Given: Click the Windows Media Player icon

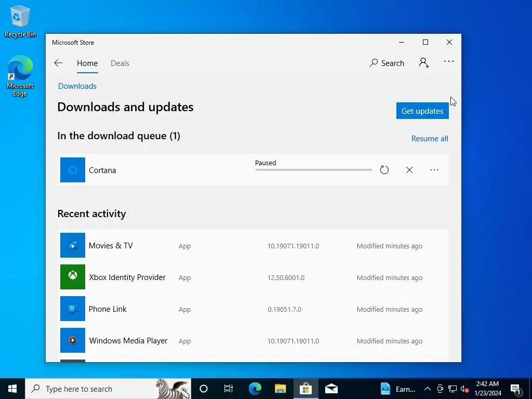Looking at the screenshot, I should (x=73, y=340).
